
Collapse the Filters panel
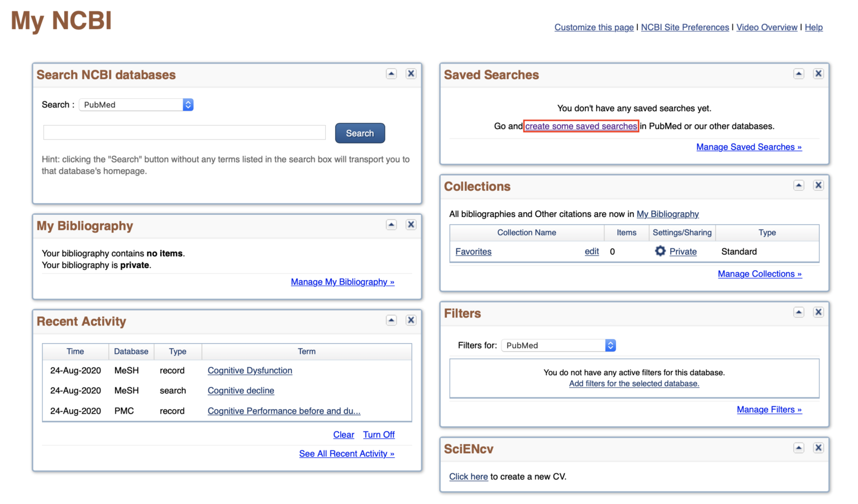[799, 312]
